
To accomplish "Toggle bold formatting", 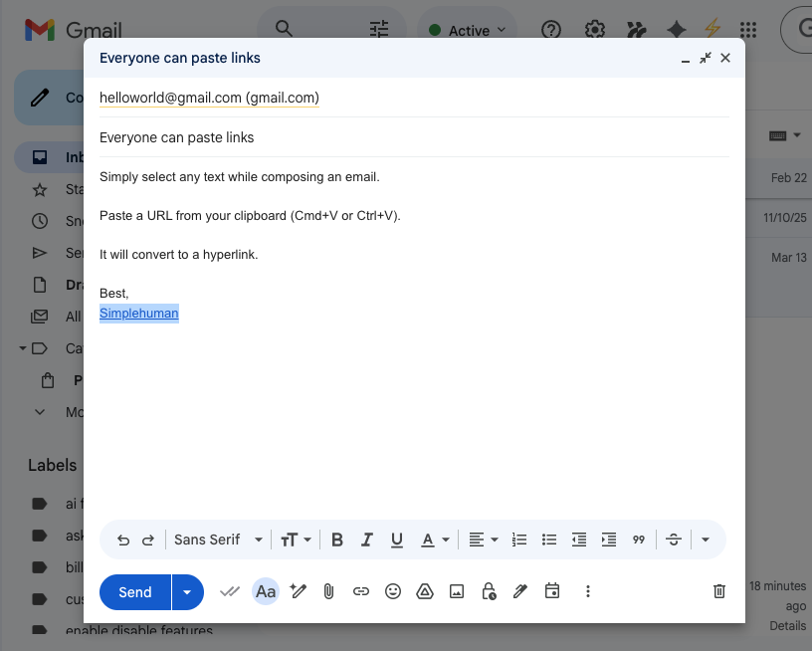I will 337,539.
